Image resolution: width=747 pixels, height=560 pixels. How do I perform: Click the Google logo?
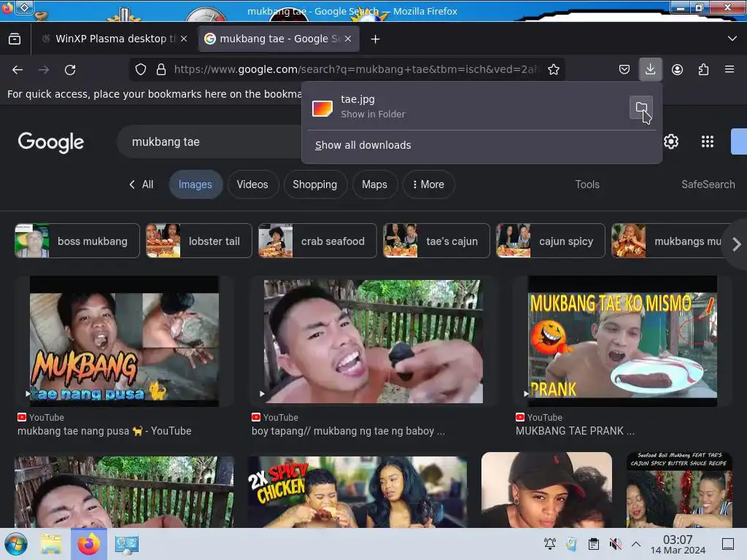click(x=50, y=142)
